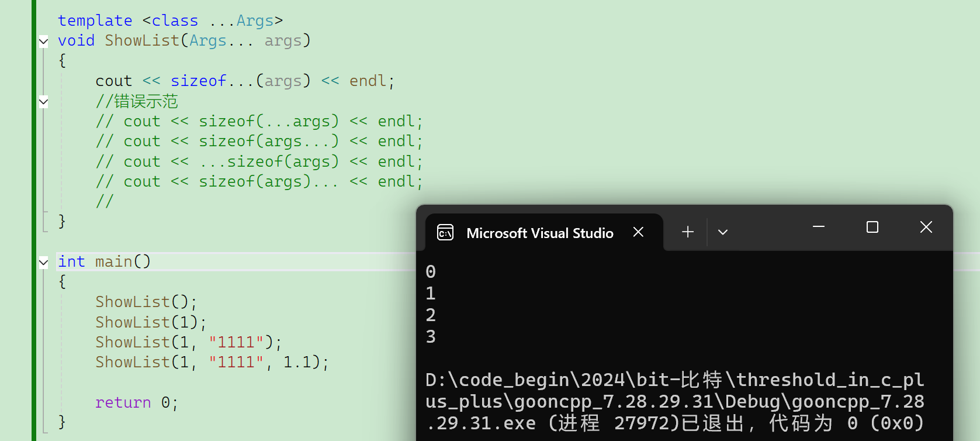980x441 pixels.
Task: Open the terminal new tab dropdown chevron
Action: [723, 232]
